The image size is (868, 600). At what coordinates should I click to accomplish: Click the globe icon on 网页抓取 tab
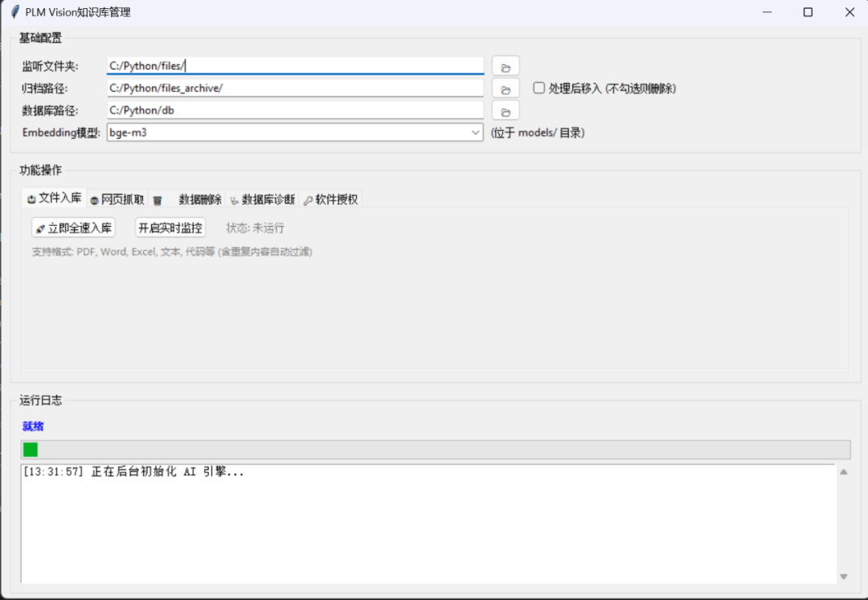95,200
